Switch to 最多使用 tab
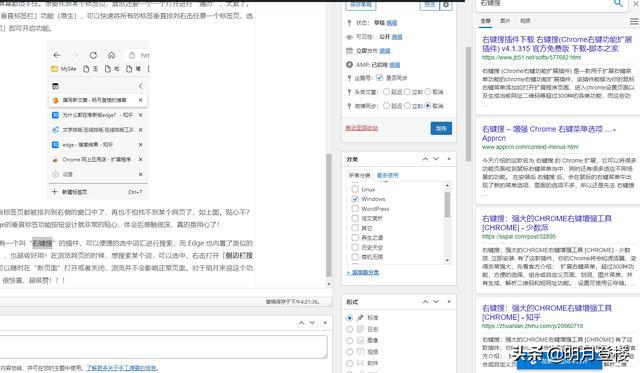The width and height of the screenshot is (640, 373). (x=387, y=175)
